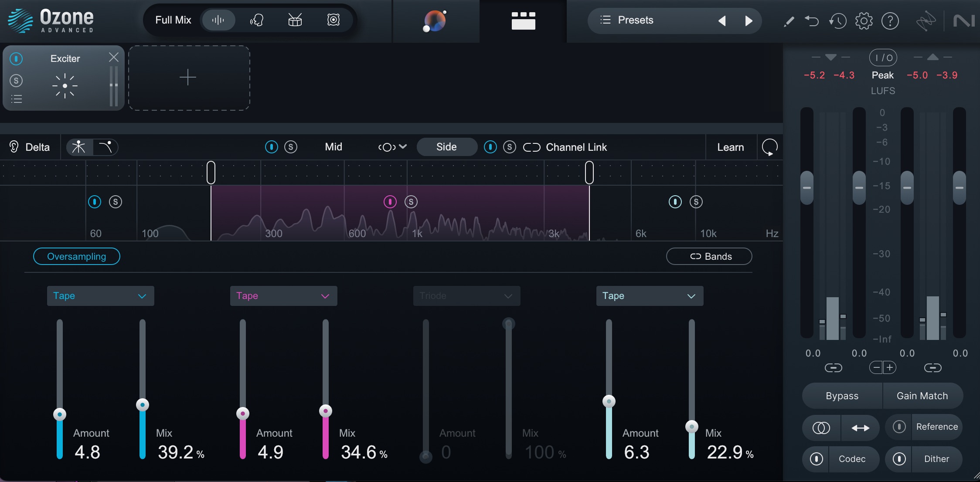980x482 pixels.
Task: Add a new module slot
Action: [189, 78]
